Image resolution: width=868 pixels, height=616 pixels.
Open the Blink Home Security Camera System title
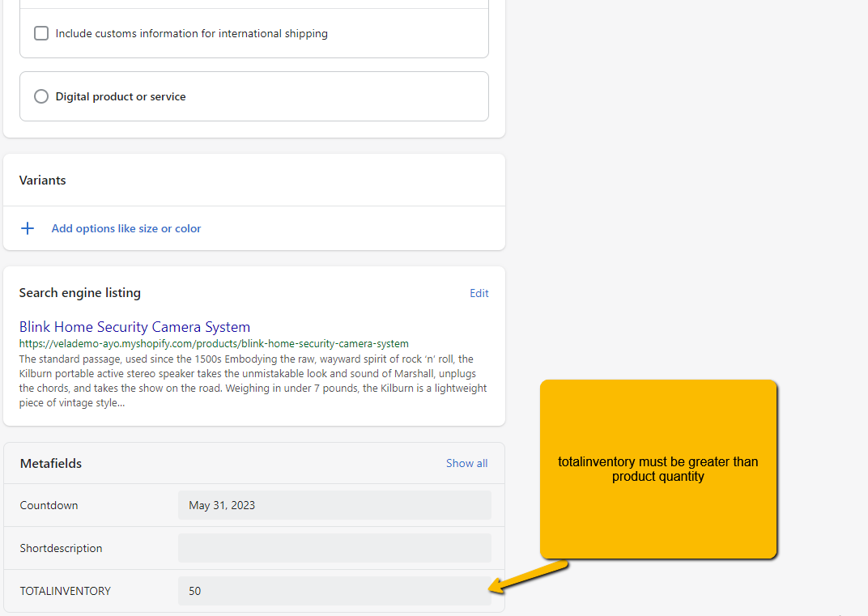(134, 327)
